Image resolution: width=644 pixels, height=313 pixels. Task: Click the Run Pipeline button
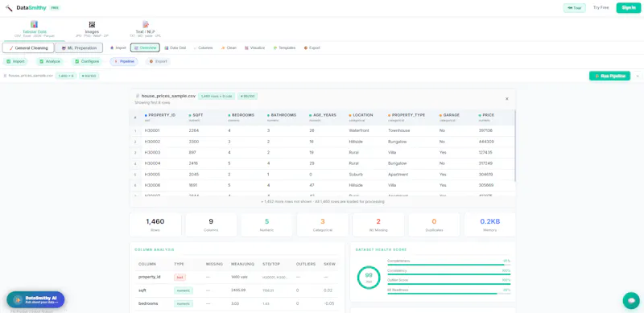pyautogui.click(x=609, y=76)
